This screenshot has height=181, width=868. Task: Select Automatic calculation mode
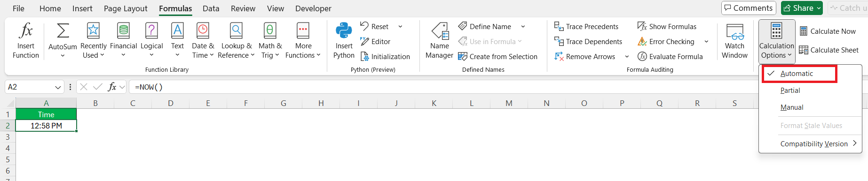799,74
